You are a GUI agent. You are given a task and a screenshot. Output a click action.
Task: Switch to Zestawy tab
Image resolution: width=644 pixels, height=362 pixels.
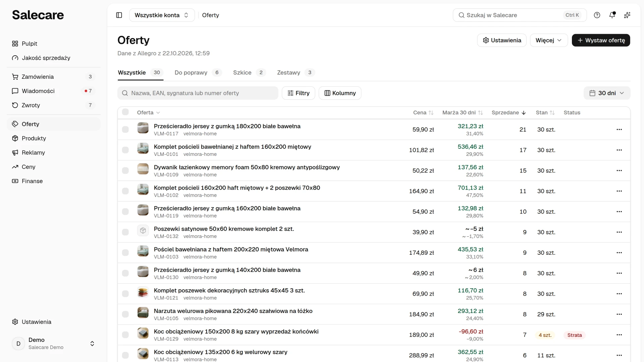click(x=296, y=73)
